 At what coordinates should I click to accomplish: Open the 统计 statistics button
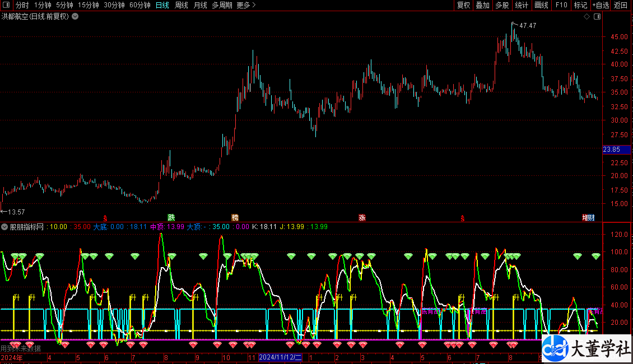(521, 5)
